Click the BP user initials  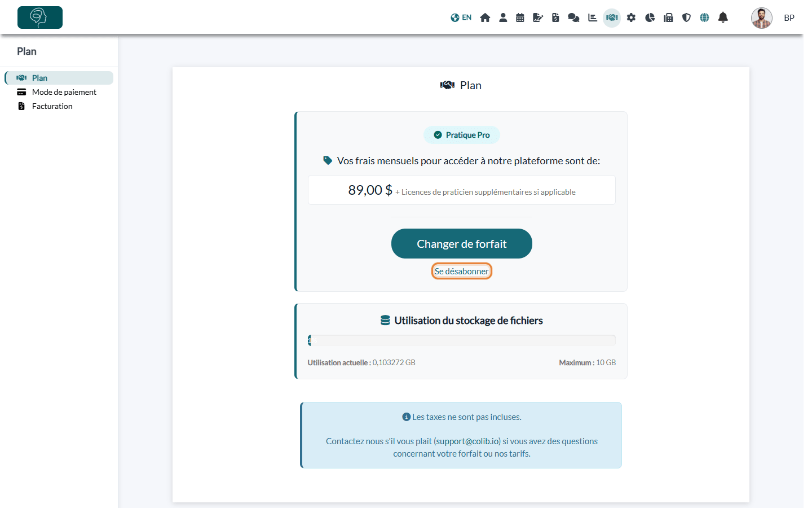[789, 18]
